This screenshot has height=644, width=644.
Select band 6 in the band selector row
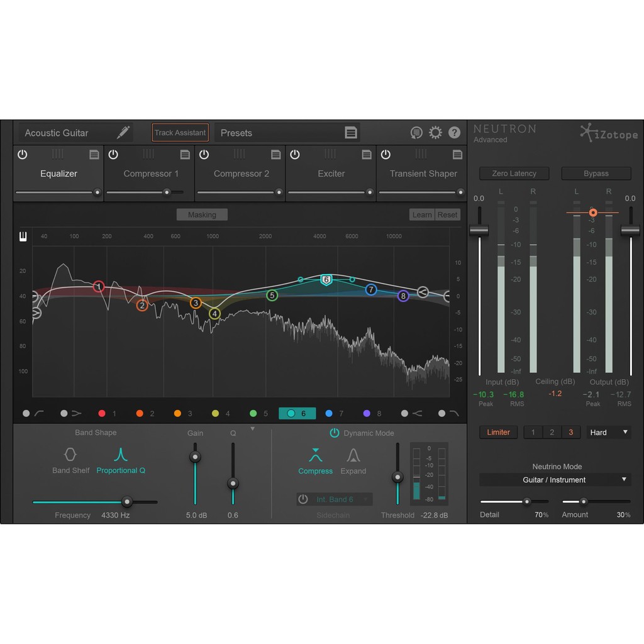(297, 413)
